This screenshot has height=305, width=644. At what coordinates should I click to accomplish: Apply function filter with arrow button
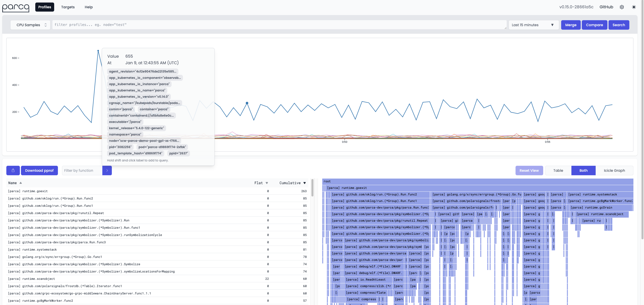pyautogui.click(x=107, y=171)
